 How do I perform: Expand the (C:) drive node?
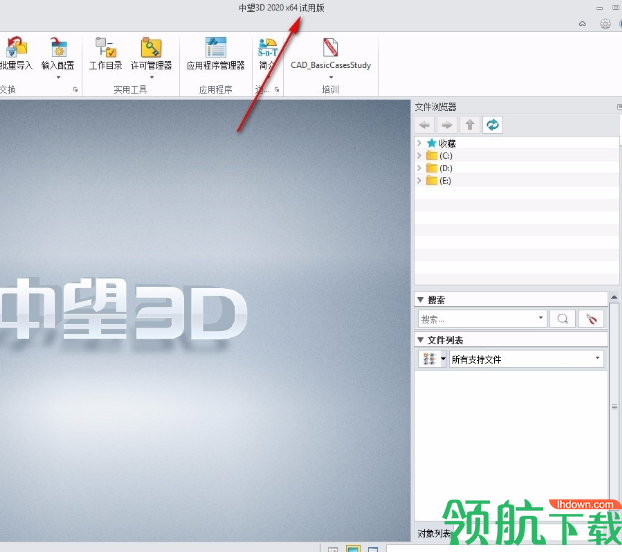pos(419,155)
